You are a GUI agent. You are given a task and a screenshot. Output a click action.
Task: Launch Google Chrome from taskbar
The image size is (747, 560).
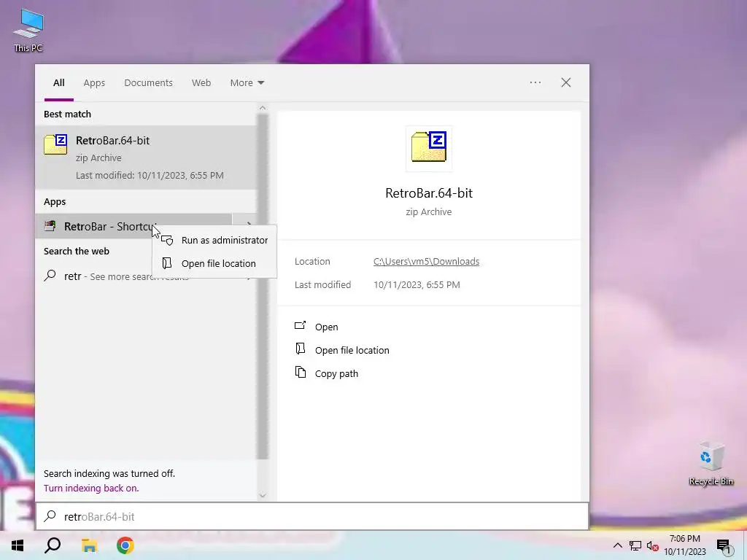tap(125, 545)
